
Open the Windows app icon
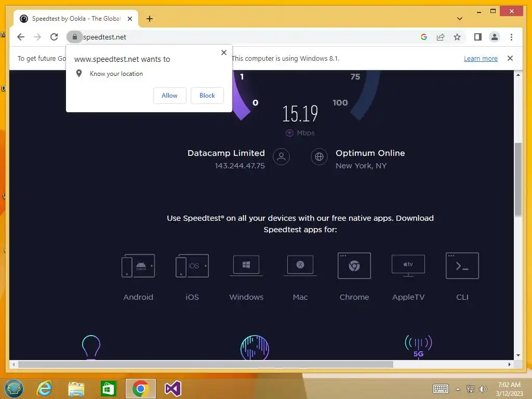pos(246,265)
